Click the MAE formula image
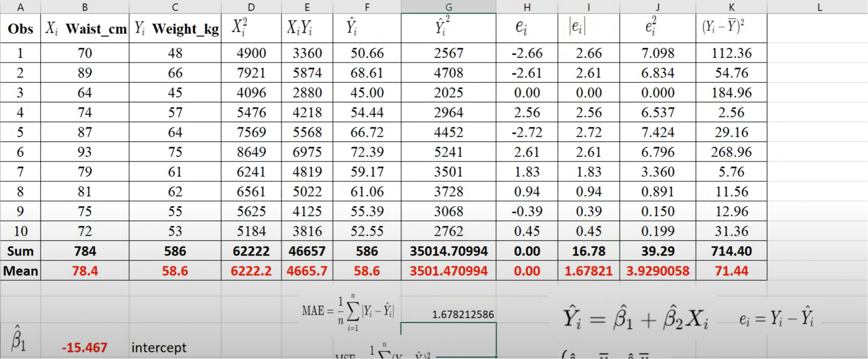868x359 pixels. [348, 312]
